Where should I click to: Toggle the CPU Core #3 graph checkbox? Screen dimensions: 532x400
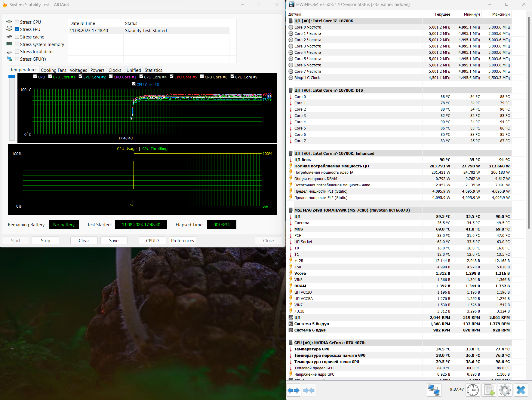pos(111,76)
